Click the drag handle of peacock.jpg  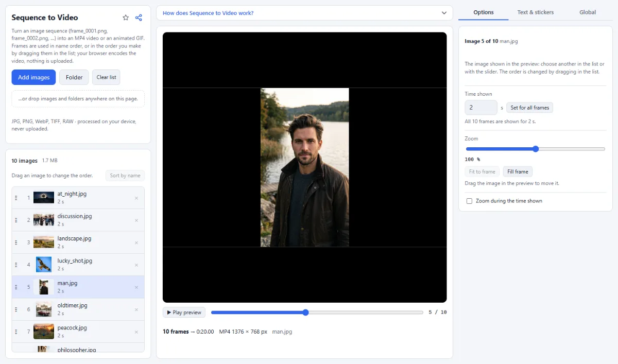point(16,332)
